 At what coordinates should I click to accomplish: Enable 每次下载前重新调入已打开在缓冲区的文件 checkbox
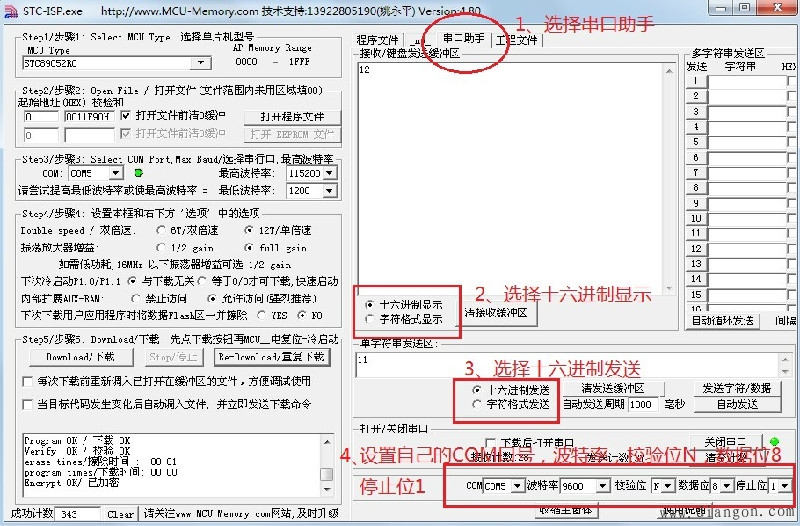pyautogui.click(x=28, y=382)
